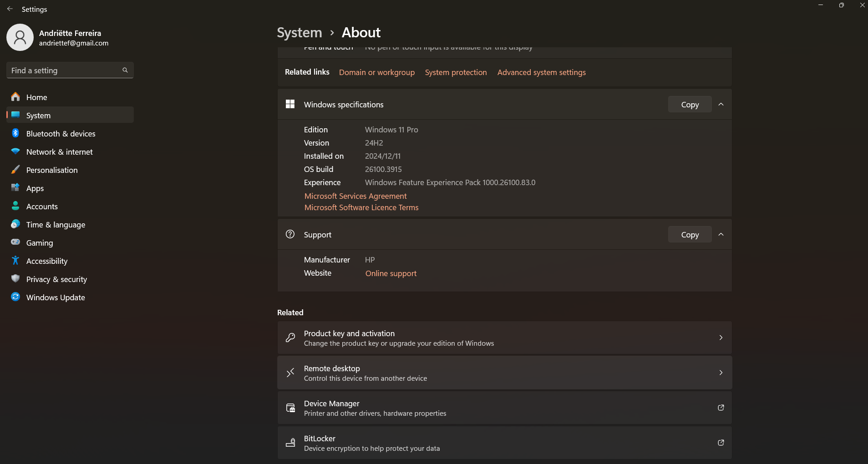Copy the Windows specifications
The image size is (868, 464).
click(690, 104)
